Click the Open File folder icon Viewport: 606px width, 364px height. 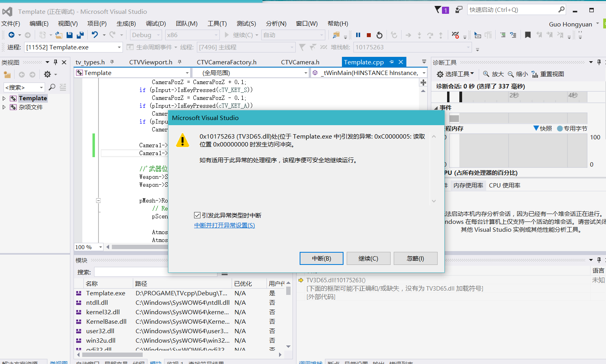[x=59, y=35]
